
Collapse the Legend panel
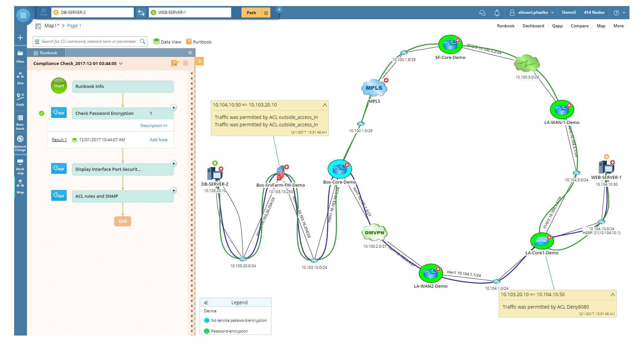pos(206,303)
